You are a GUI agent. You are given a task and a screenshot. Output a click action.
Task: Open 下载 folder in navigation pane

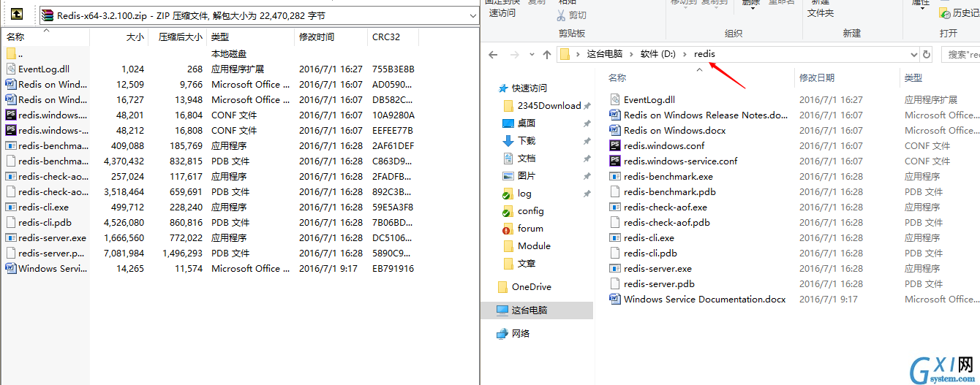(x=527, y=140)
